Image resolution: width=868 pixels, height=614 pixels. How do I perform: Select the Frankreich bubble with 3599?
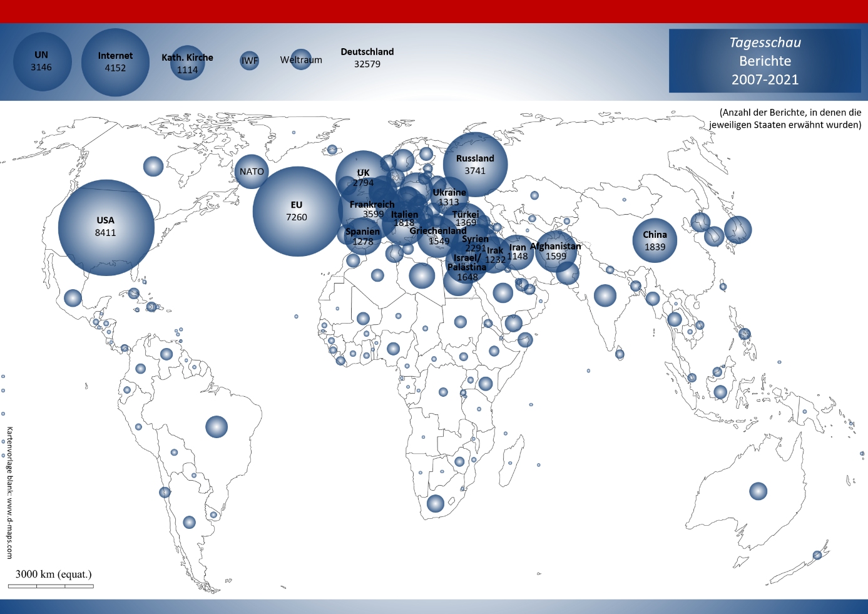tap(372, 209)
